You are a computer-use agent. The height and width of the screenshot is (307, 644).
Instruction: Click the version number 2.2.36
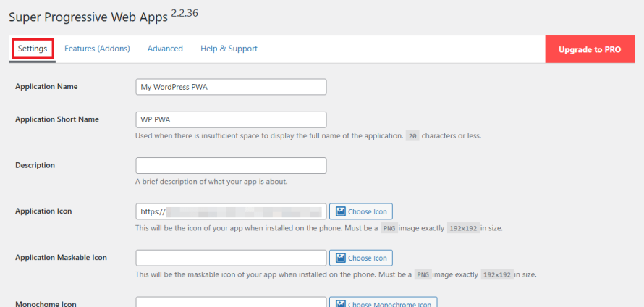pos(185,13)
